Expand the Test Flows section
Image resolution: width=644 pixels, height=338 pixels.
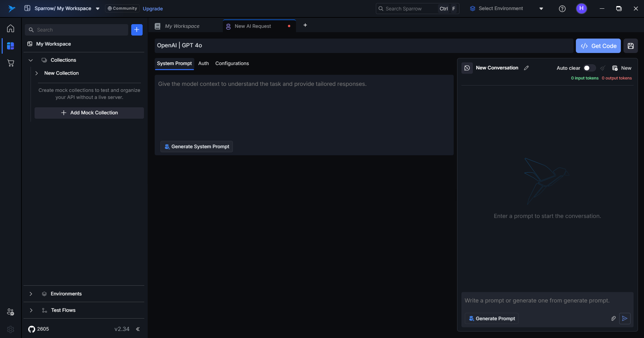pos(31,310)
